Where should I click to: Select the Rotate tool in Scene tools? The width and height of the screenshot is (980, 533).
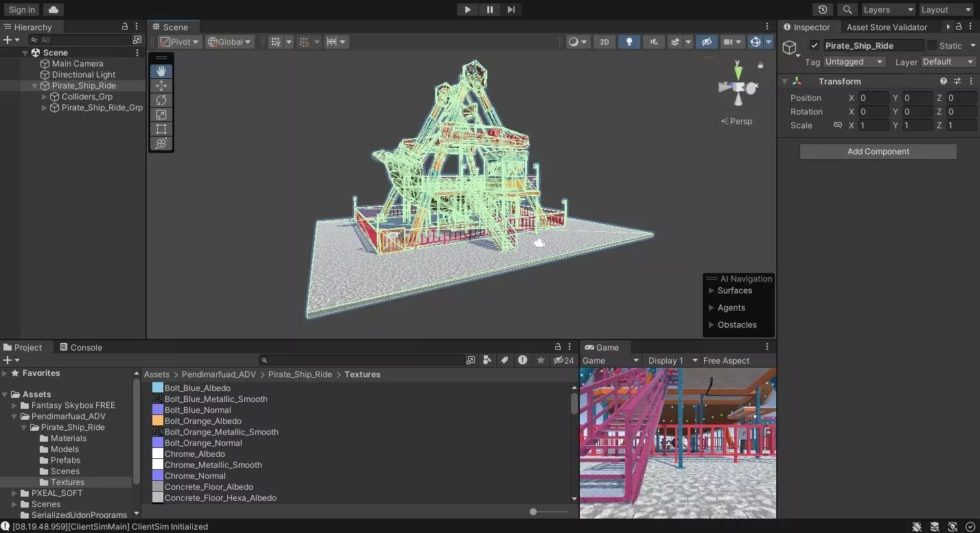pos(161,100)
